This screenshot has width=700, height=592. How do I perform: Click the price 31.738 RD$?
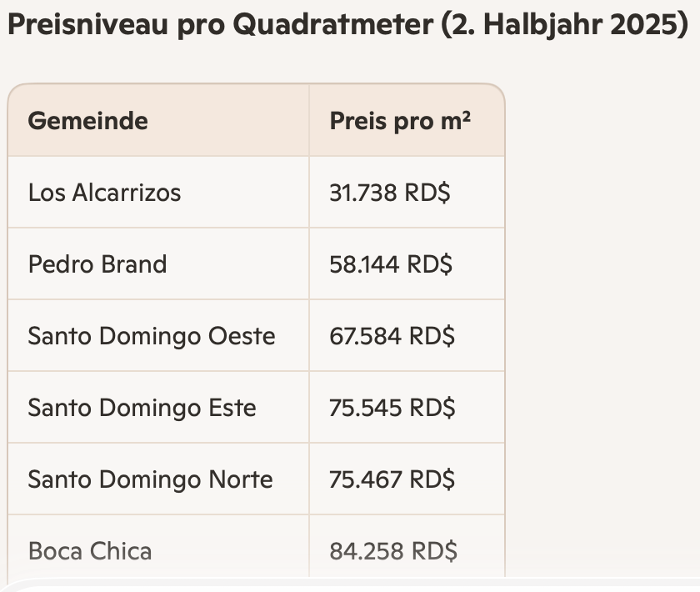390,193
